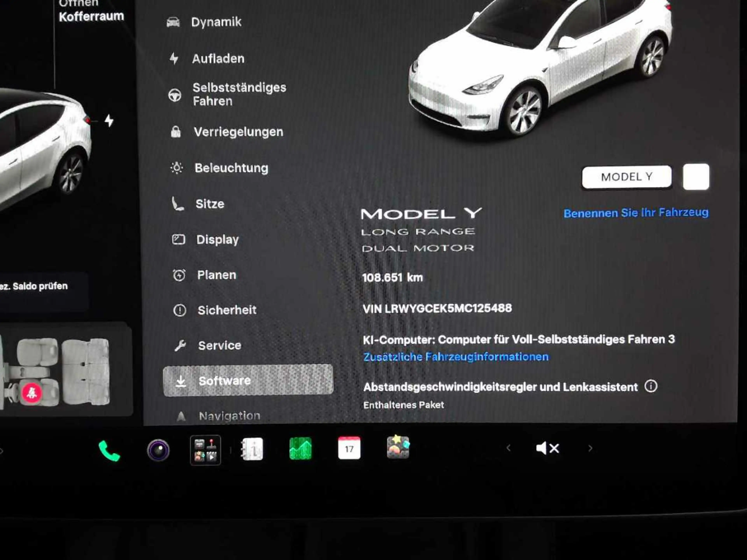The width and height of the screenshot is (747, 560).
Task: Click the padlock icon beside Verriegelungen
Action: 176,132
